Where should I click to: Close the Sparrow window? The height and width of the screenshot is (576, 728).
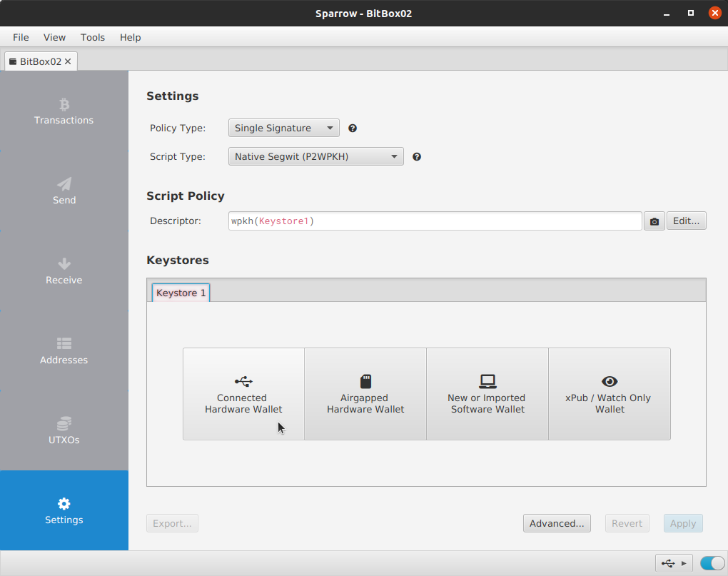pyautogui.click(x=715, y=13)
